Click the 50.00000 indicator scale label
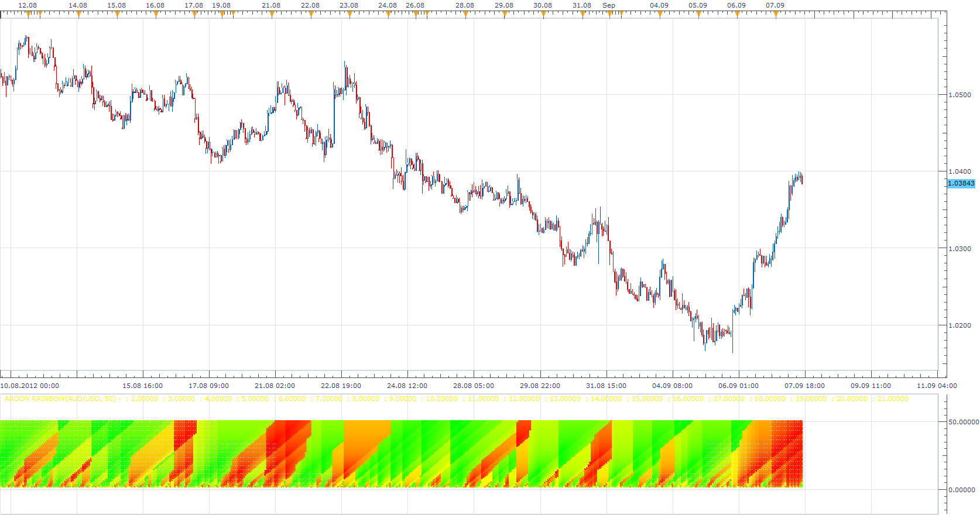This screenshot has height=515, width=980. pyautogui.click(x=963, y=422)
